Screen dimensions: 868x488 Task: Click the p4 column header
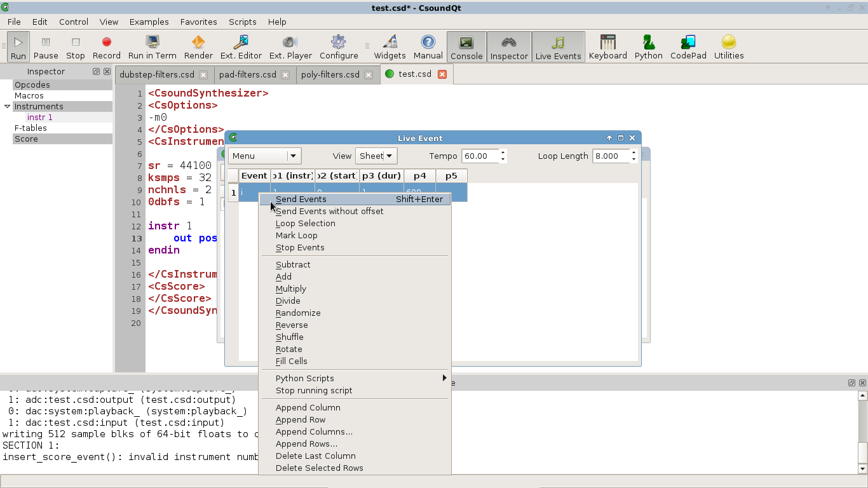tap(419, 175)
